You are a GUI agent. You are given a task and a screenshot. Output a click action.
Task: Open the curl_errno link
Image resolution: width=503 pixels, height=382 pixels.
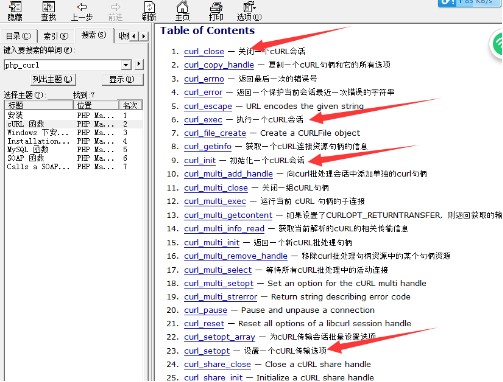204,79
